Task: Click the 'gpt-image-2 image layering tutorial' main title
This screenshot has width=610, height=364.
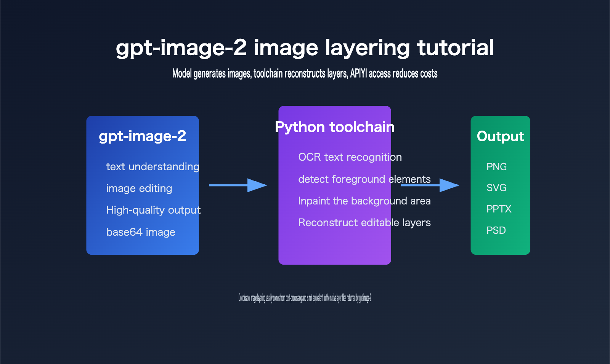Action: (305, 48)
